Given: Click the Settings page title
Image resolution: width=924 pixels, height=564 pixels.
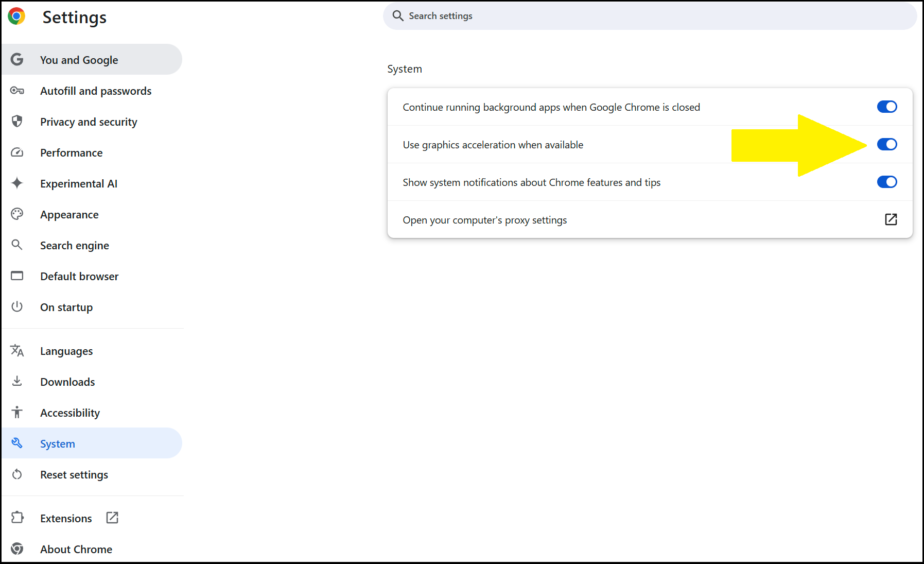Looking at the screenshot, I should pos(75,17).
